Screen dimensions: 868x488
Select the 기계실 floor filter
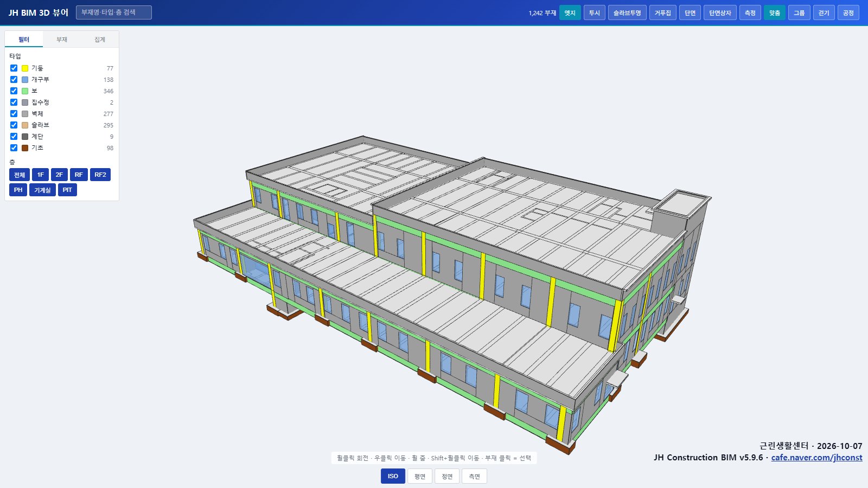[42, 190]
